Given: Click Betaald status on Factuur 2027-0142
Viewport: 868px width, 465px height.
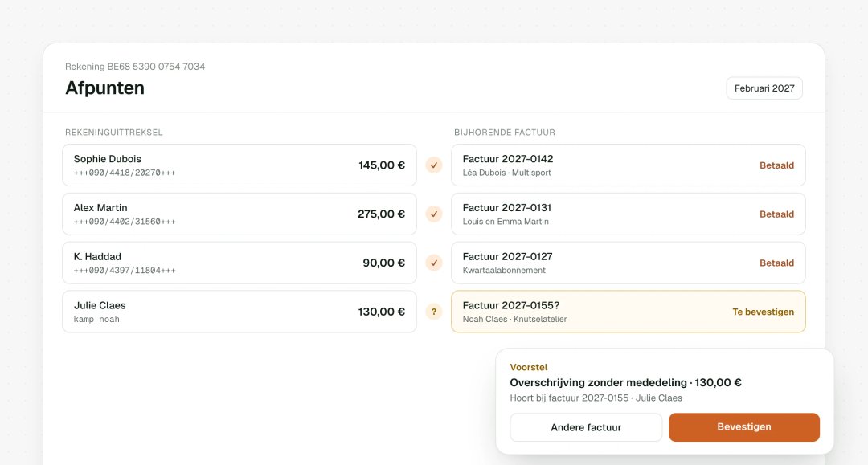Looking at the screenshot, I should (776, 165).
